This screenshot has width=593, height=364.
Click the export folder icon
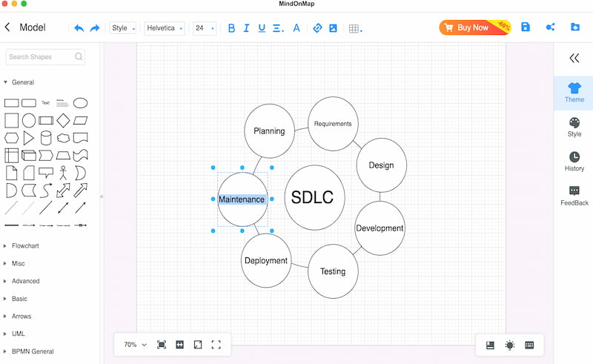coord(575,27)
